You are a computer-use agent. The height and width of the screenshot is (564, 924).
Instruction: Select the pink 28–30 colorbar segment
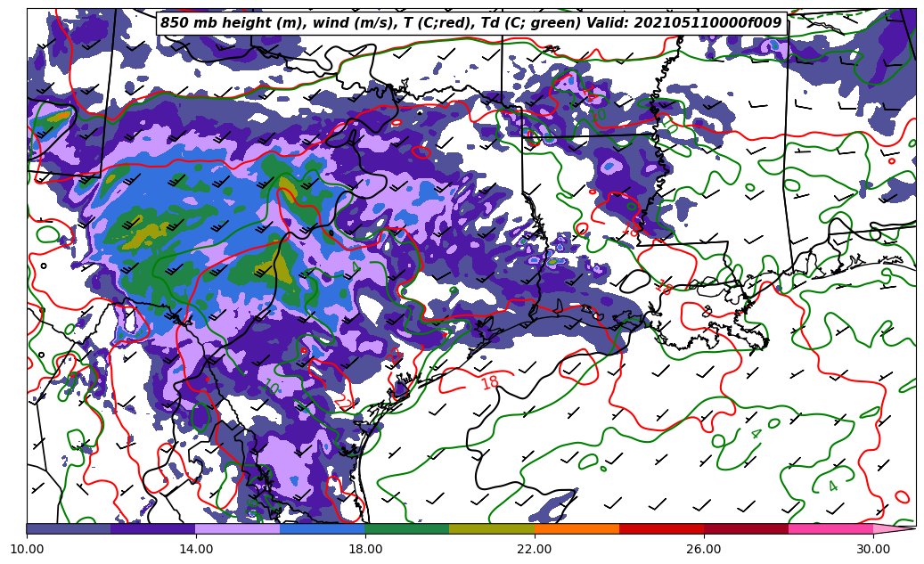tap(831, 528)
